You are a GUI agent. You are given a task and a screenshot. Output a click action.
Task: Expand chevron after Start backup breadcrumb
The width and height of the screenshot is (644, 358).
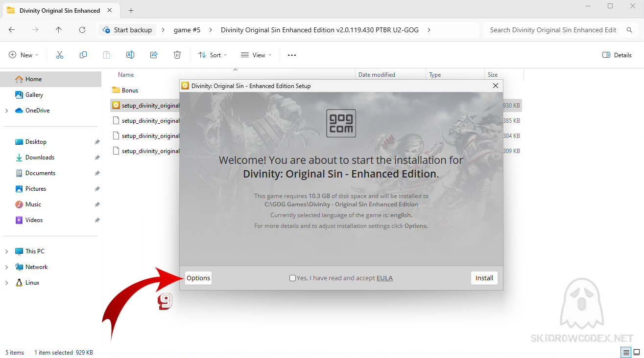click(163, 30)
